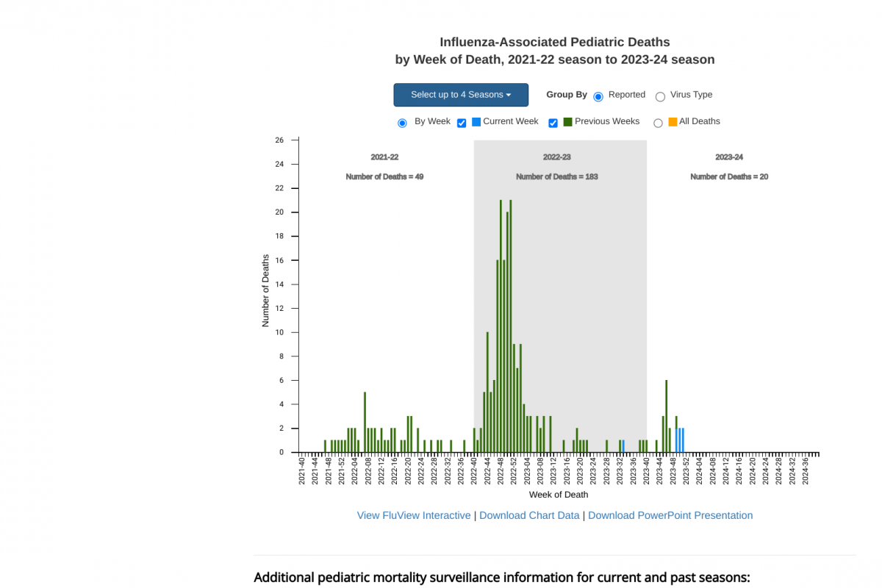Uncheck the Previous Weeks checkbox
This screenshot has width=882, height=588.
pyautogui.click(x=553, y=123)
